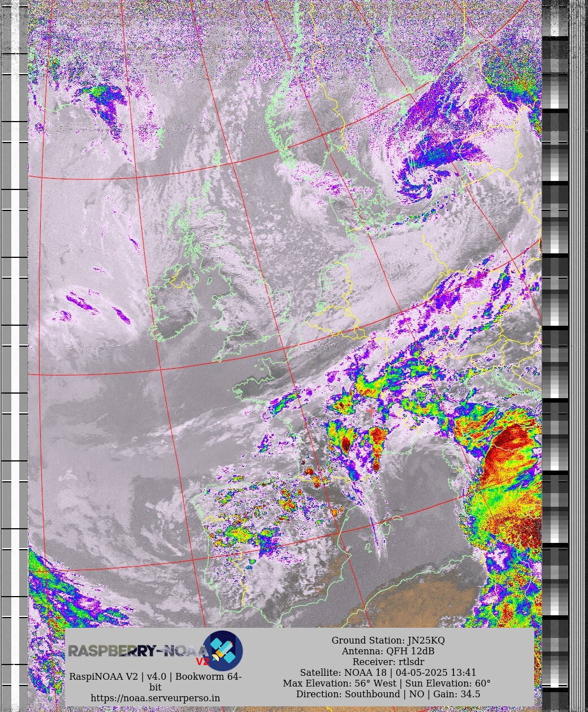588x712 pixels.
Task: Click the 'Direction: Southbound' gain line
Action: click(388, 694)
